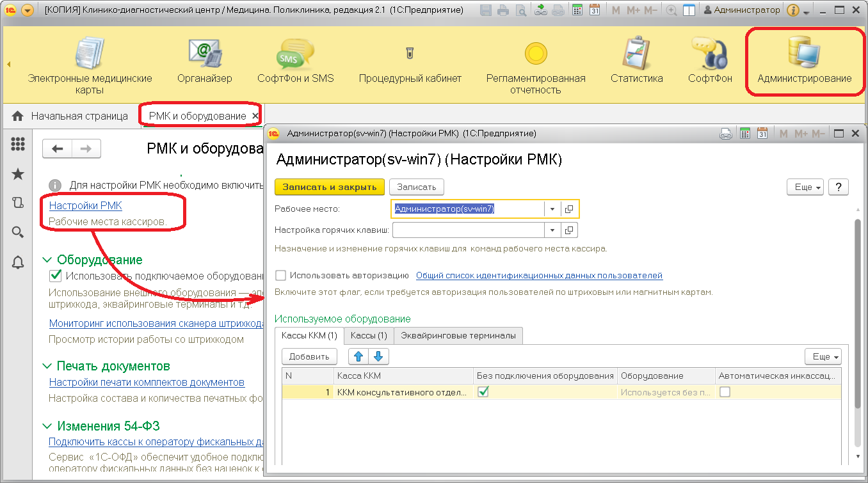Toggle Автоматическая инкассация checkbox in row 1

(725, 392)
